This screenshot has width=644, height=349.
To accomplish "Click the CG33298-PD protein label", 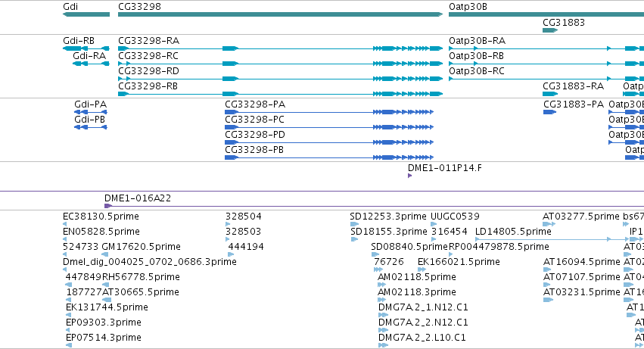I will point(255,135).
